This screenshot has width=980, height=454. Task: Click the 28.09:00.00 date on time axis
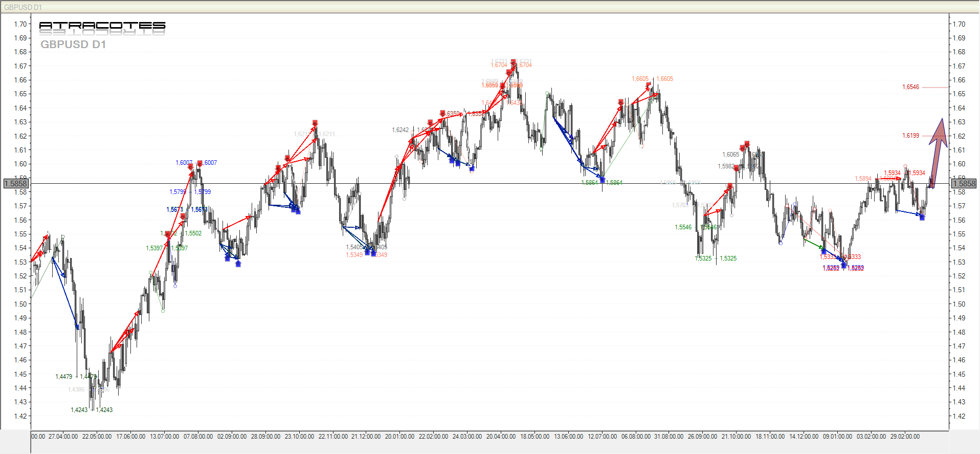pyautogui.click(x=265, y=437)
